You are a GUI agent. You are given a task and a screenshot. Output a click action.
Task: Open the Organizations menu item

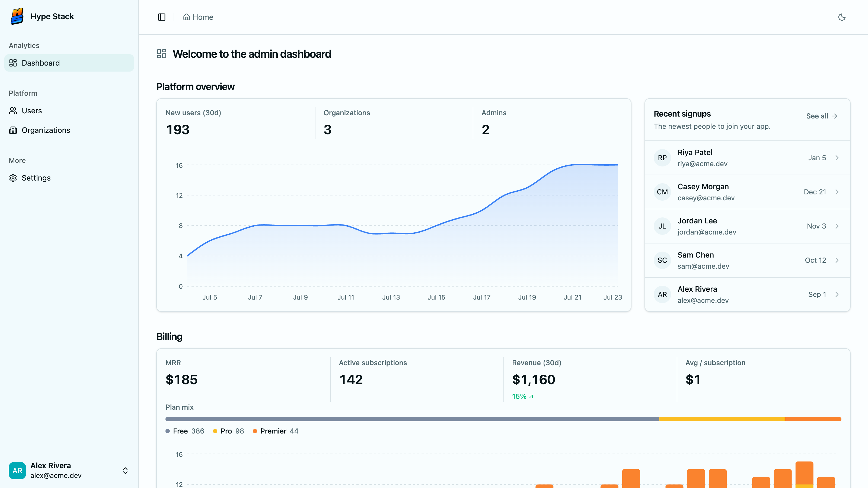(69, 130)
